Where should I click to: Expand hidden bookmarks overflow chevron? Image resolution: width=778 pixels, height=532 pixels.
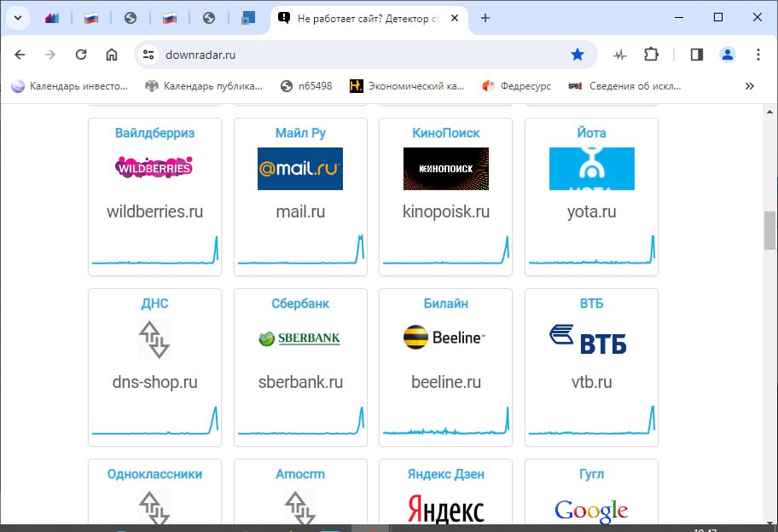(750, 86)
